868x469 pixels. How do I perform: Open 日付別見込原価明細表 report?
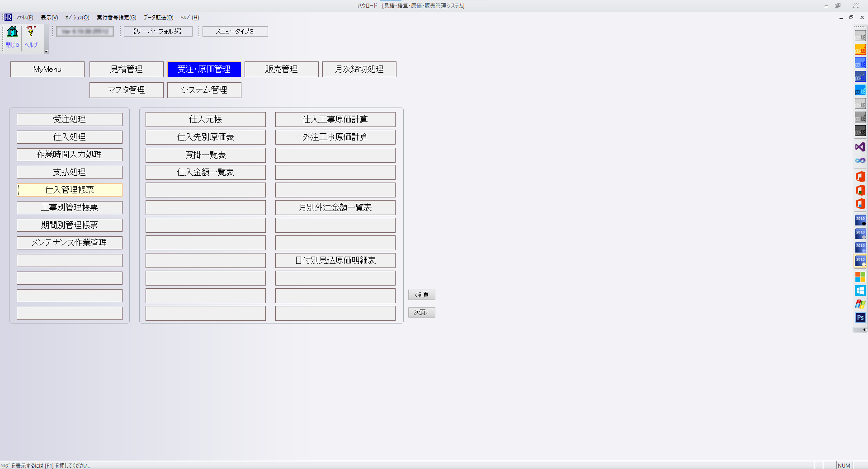click(x=335, y=260)
